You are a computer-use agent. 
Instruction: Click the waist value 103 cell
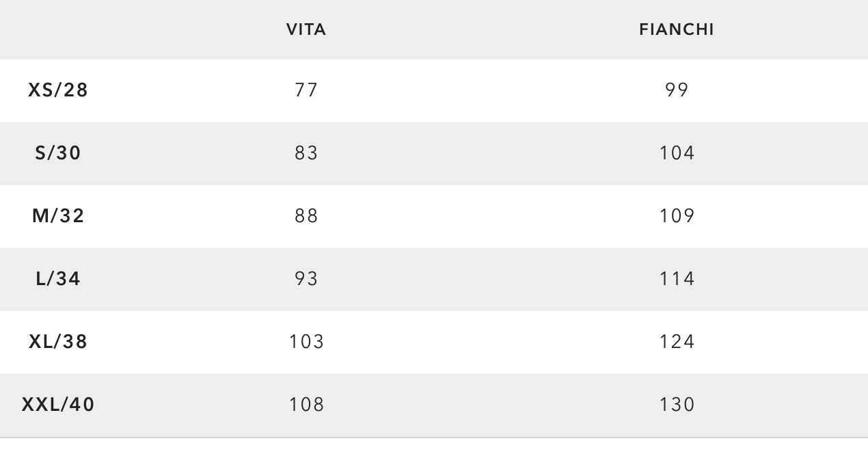click(306, 342)
